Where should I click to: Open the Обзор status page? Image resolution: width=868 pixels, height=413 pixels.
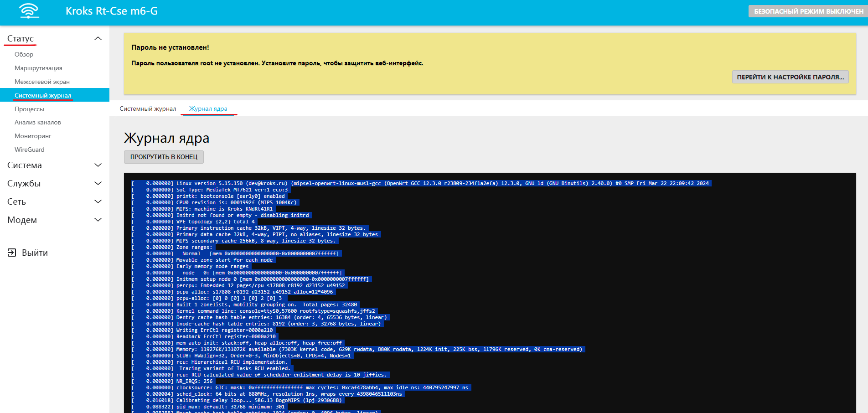[24, 54]
